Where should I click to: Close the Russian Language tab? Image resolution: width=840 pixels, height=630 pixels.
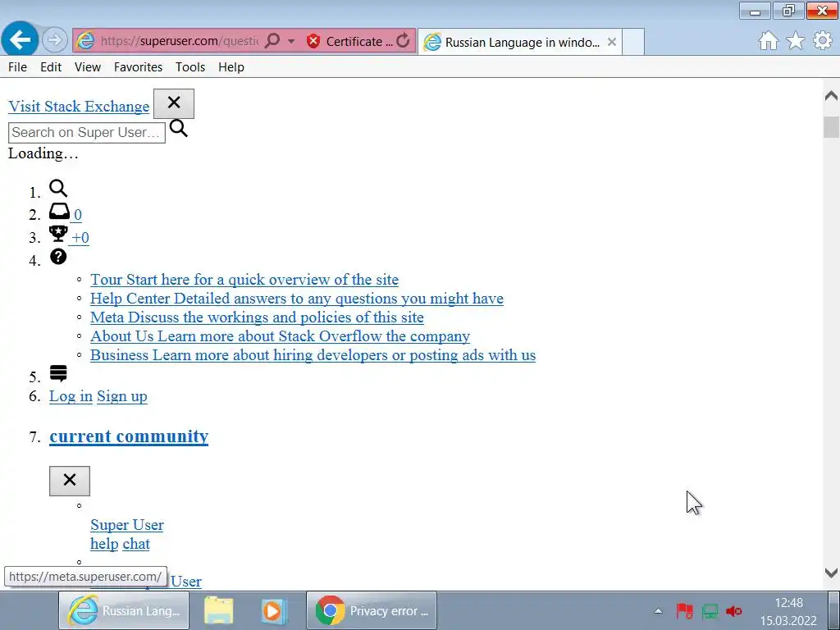(x=611, y=42)
